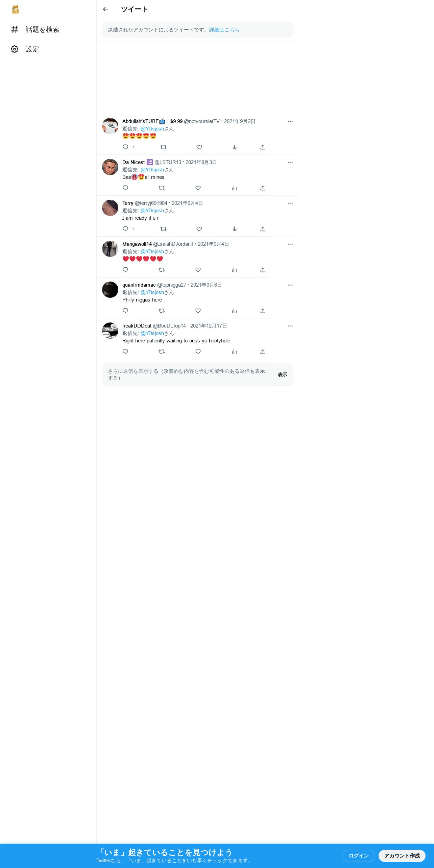Open 設定 in the sidebar

[x=25, y=49]
